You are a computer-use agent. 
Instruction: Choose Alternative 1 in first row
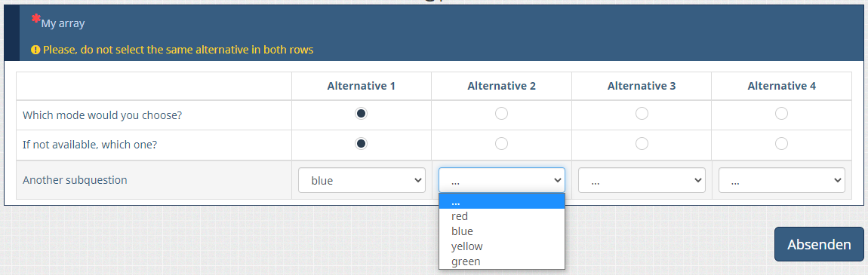click(361, 114)
